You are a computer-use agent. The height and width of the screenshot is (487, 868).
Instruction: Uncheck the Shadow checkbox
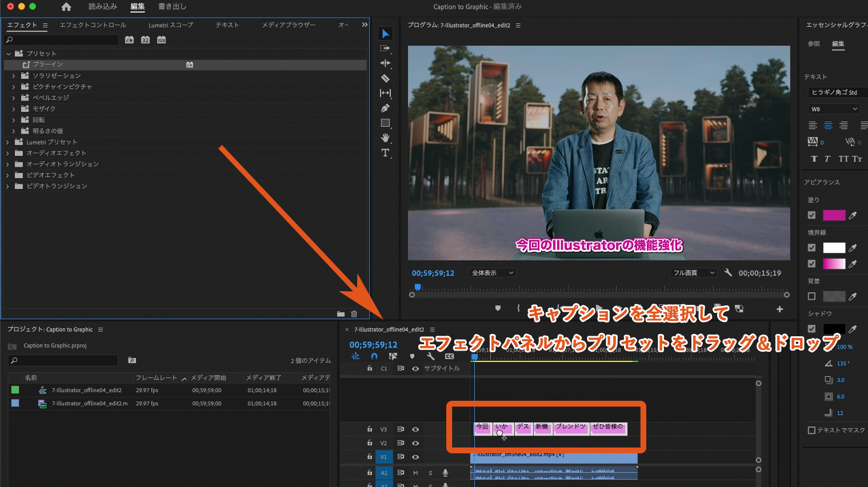click(811, 329)
